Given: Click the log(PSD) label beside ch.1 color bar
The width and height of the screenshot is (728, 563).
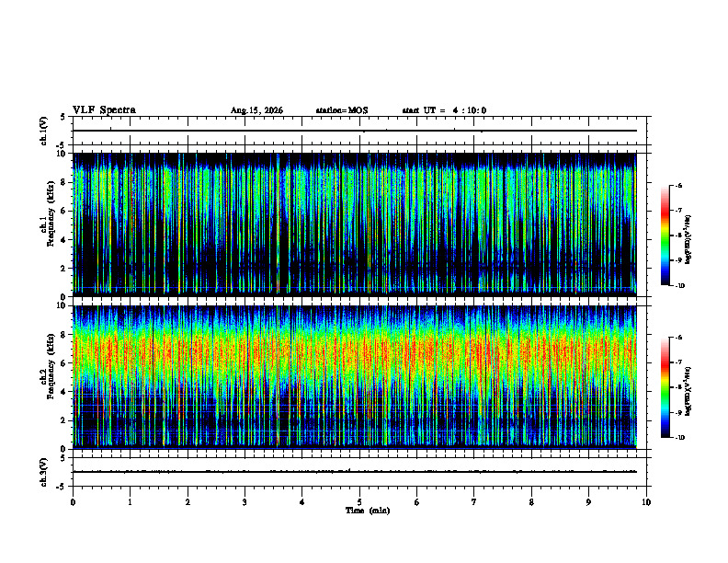Looking at the screenshot, I should click(x=688, y=240).
